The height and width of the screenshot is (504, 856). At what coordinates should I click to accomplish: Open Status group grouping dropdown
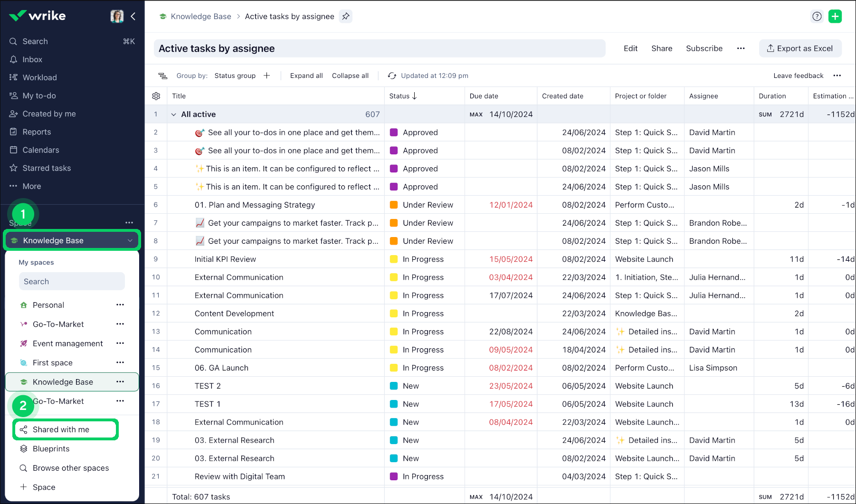point(235,76)
